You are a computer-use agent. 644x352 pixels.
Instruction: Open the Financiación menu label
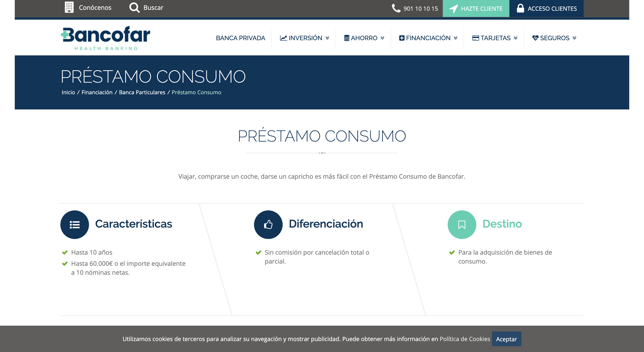point(428,38)
